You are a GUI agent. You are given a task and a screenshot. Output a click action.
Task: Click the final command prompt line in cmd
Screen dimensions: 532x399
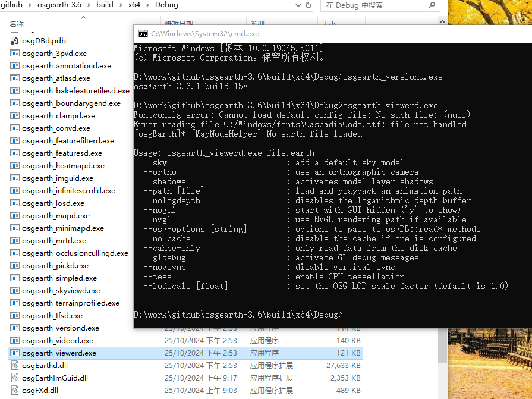tap(238, 315)
